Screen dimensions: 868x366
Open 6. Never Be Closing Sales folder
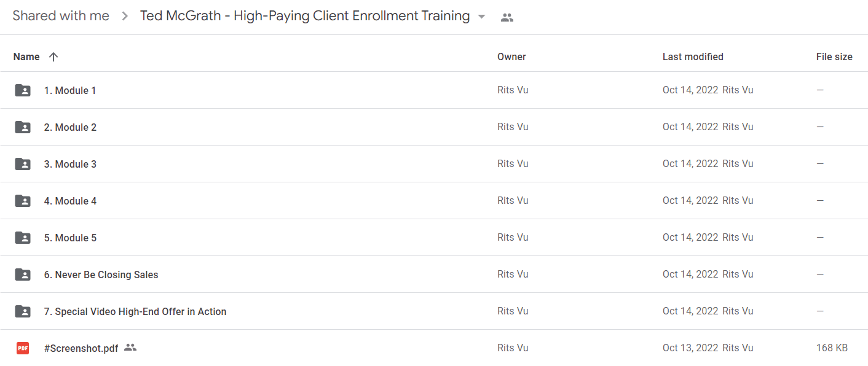point(101,274)
